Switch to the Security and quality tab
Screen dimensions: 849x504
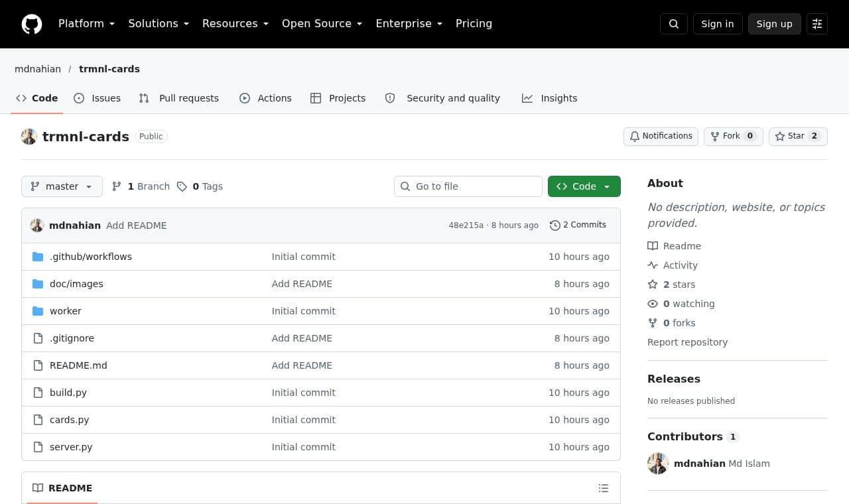pyautogui.click(x=442, y=98)
